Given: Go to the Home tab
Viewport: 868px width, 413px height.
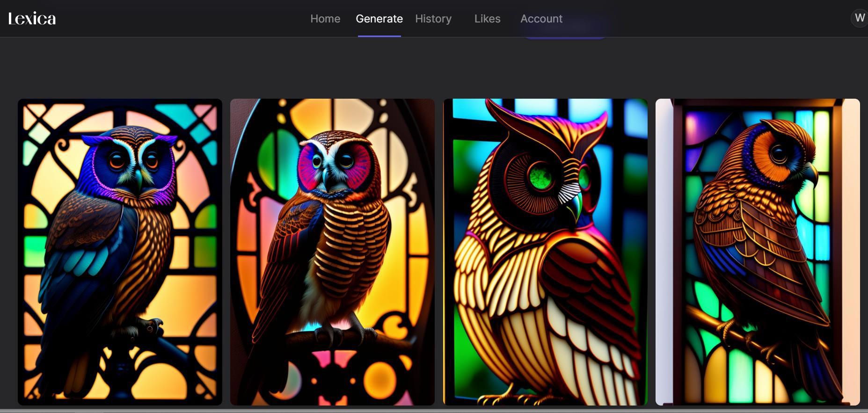Looking at the screenshot, I should coord(325,19).
